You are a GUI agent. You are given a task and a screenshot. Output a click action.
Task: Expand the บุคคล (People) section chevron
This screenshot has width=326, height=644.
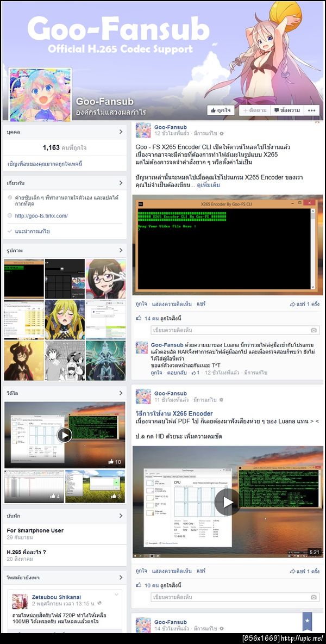click(x=121, y=132)
